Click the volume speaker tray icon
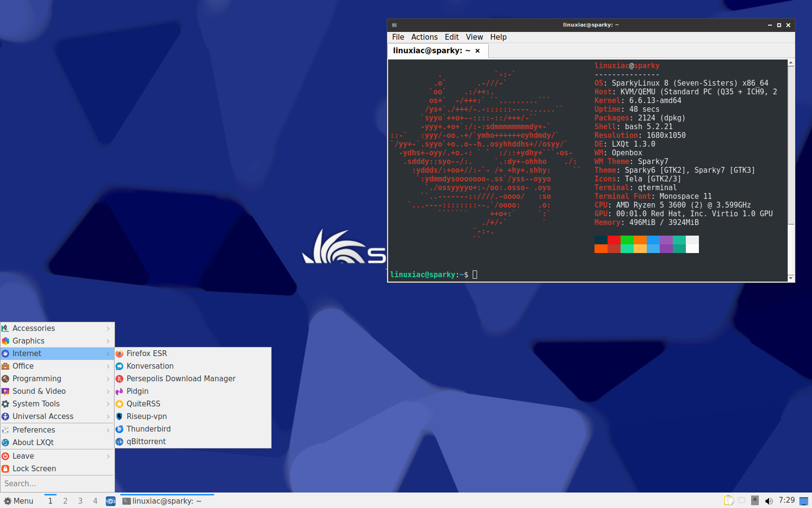 (x=769, y=501)
